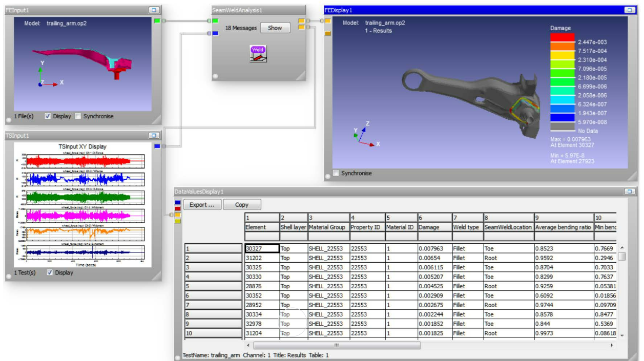Screen dimensions: 644x361
Task: Click the table's horizontal scrollbar
Action: (337, 346)
